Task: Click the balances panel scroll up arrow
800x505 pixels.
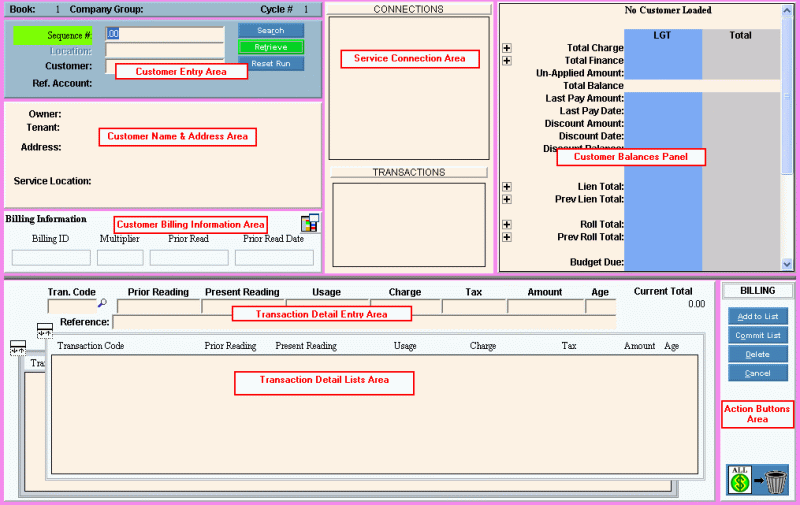Action: (787, 10)
